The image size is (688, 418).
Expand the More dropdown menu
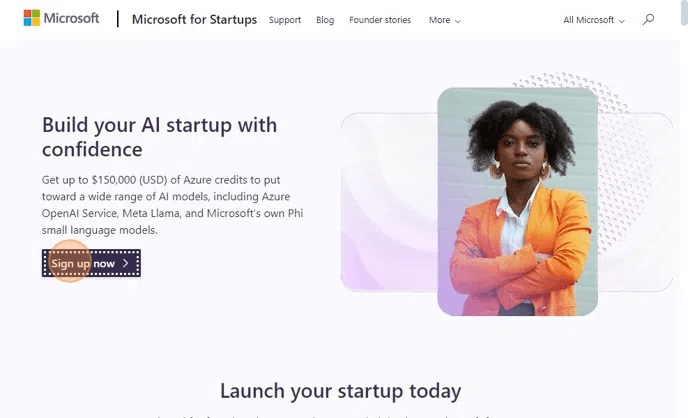(444, 20)
